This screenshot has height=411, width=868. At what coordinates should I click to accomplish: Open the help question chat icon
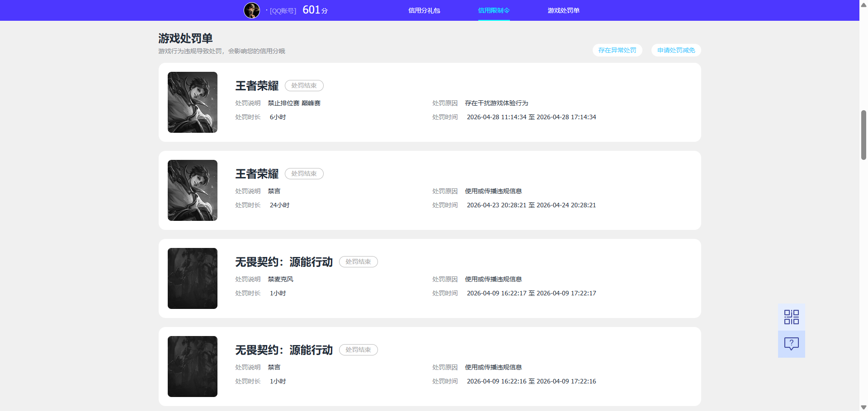coord(791,344)
